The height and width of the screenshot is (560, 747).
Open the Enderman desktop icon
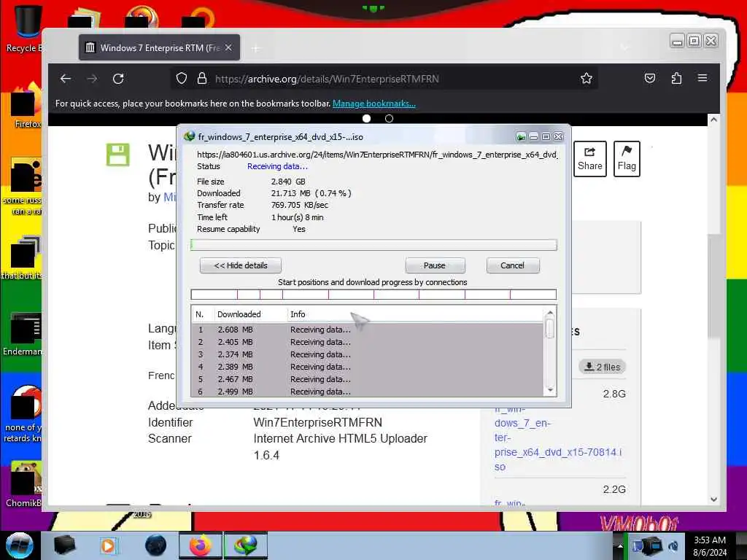click(23, 335)
